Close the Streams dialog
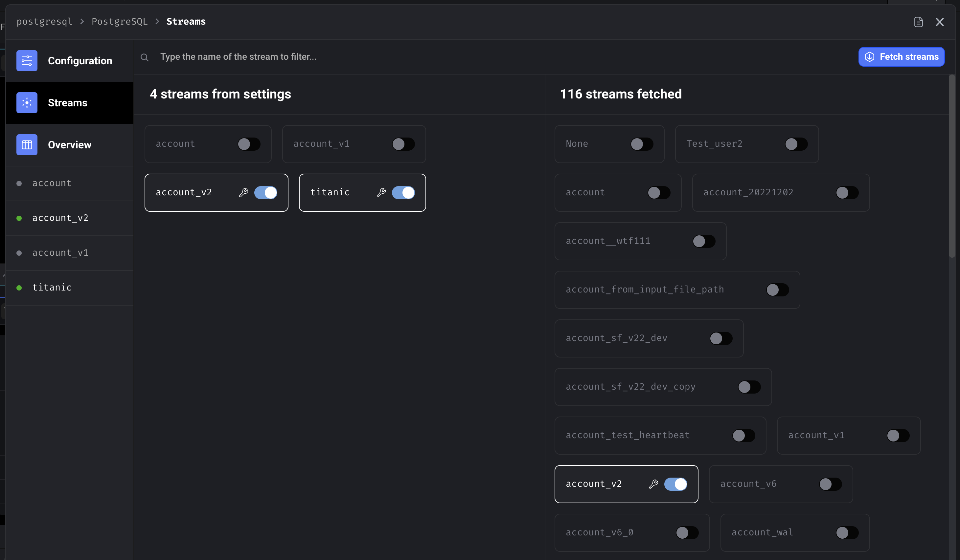This screenshot has width=960, height=560. 940,22
